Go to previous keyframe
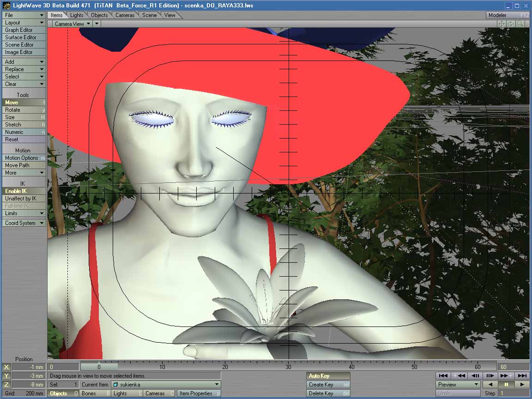Image resolution: width=532 pixels, height=399 pixels. pyautogui.click(x=459, y=375)
